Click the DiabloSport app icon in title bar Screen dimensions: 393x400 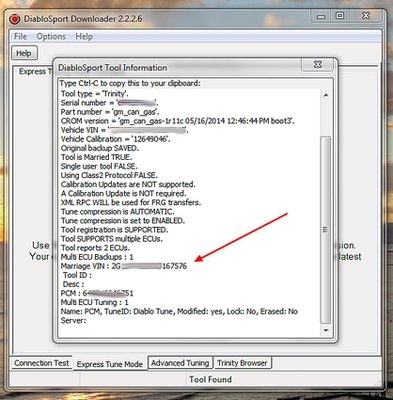[x=15, y=19]
